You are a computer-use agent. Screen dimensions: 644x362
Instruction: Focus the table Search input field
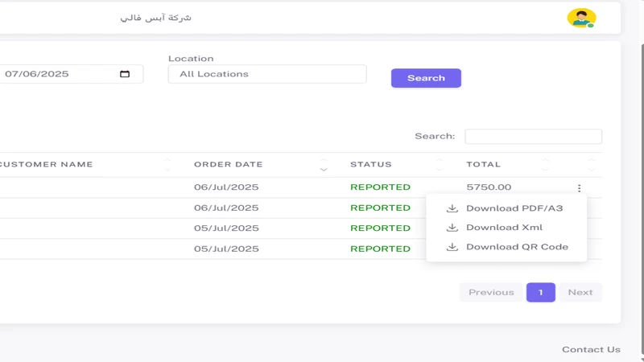pos(533,136)
